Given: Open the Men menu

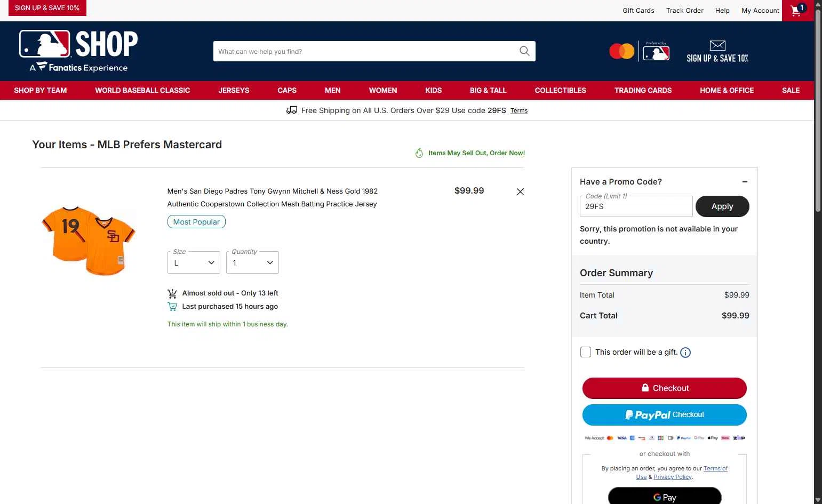Looking at the screenshot, I should tap(333, 90).
